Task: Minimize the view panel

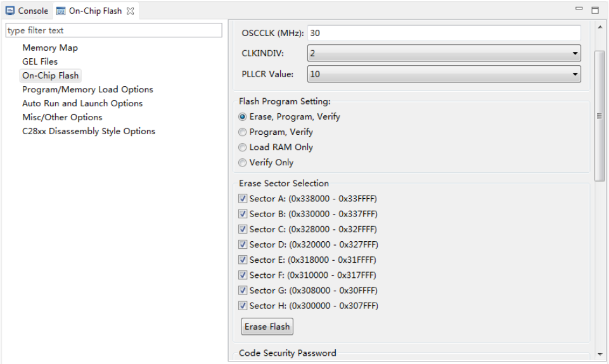Action: pos(579,8)
